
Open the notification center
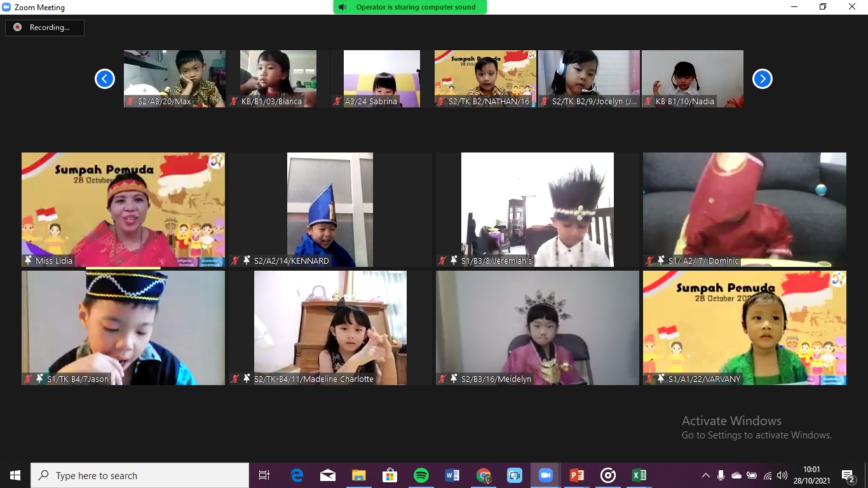(848, 475)
